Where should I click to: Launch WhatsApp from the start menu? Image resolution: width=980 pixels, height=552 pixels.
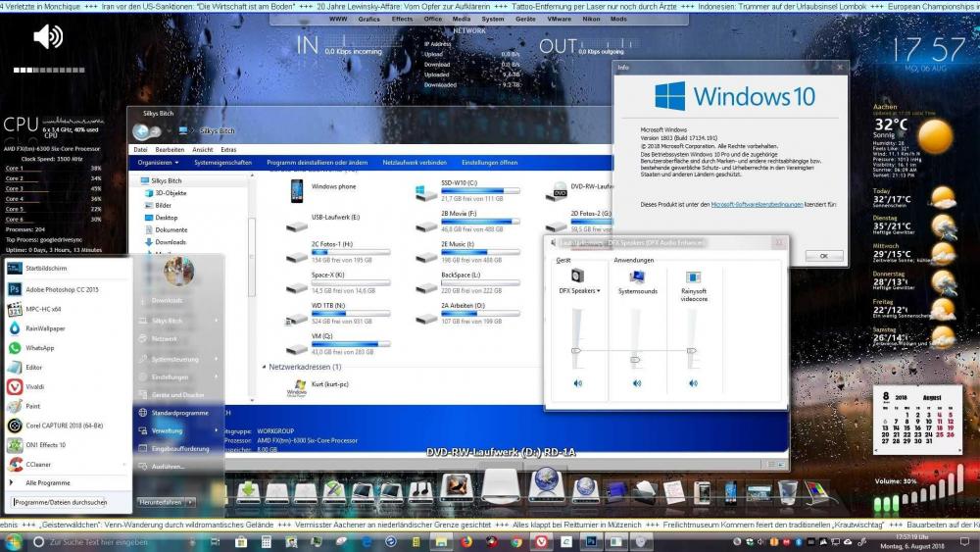tap(39, 348)
